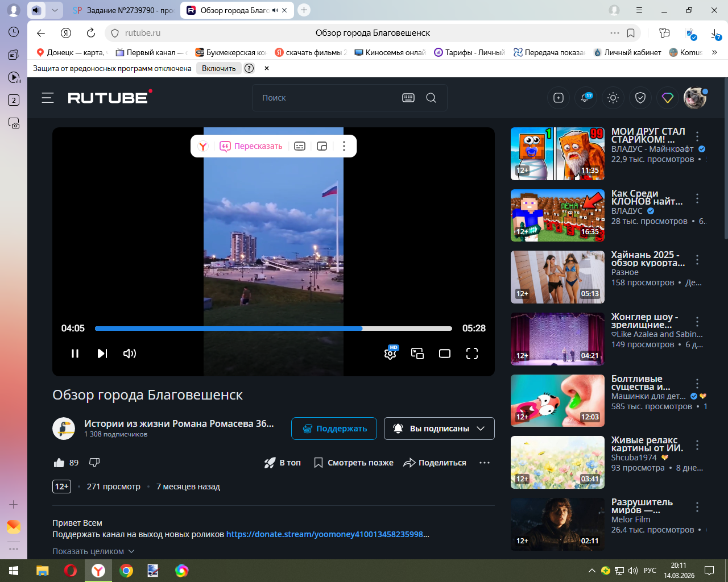This screenshot has height=582, width=728.
Task: Open the on-screen keyboard icon
Action: (408, 98)
